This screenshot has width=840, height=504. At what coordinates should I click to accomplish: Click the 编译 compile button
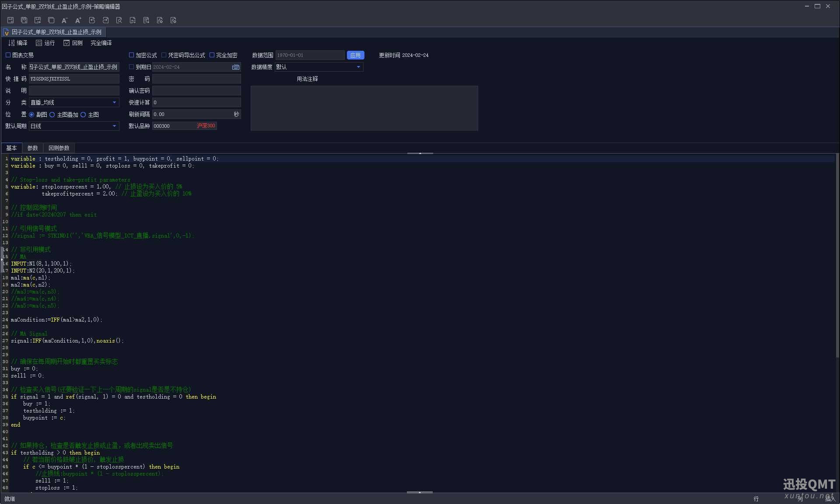18,43
